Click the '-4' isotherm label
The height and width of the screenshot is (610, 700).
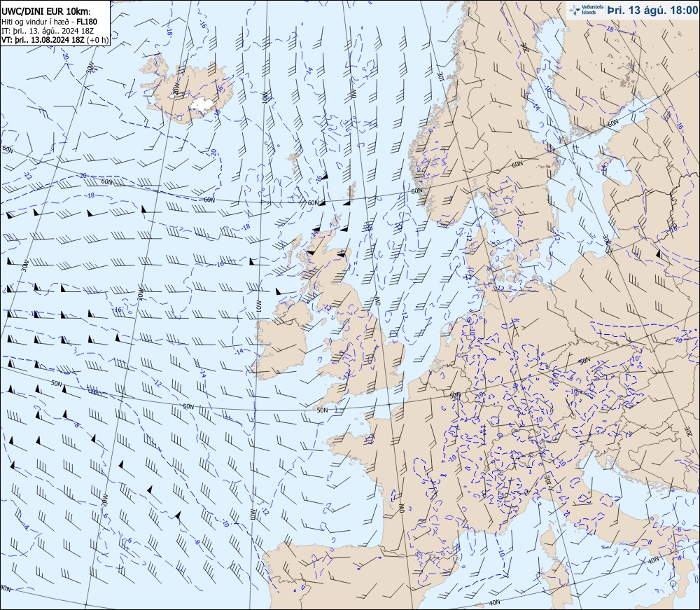[26, 527]
